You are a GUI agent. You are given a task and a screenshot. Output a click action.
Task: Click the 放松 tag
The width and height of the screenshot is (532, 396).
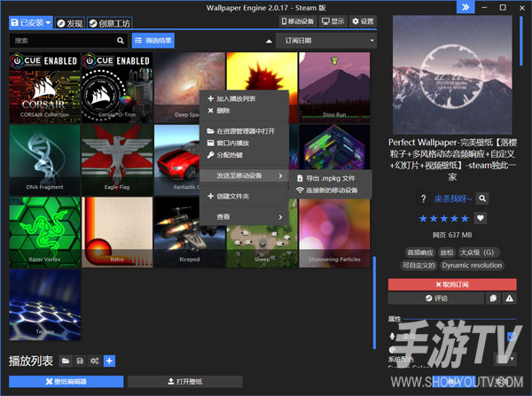click(x=447, y=252)
